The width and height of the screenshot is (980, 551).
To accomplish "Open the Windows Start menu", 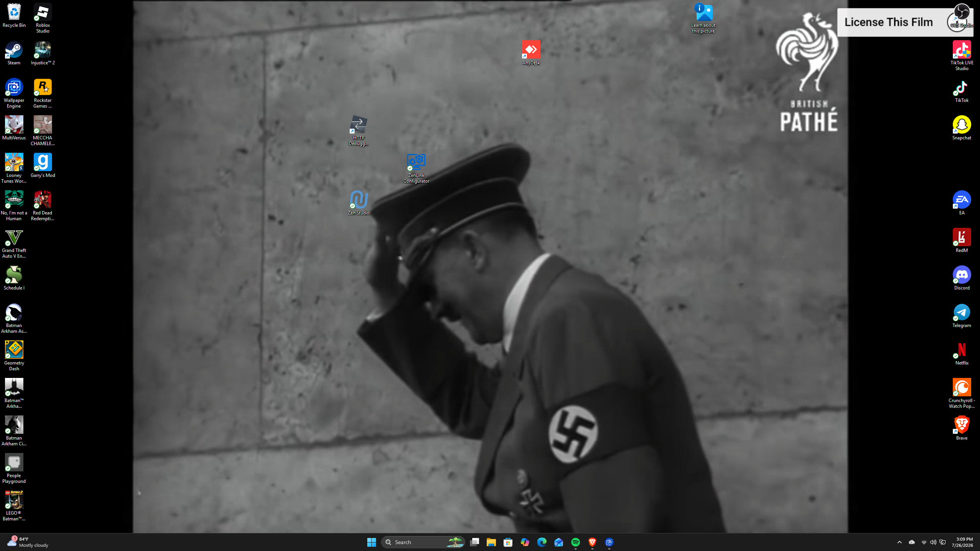I will pyautogui.click(x=371, y=542).
